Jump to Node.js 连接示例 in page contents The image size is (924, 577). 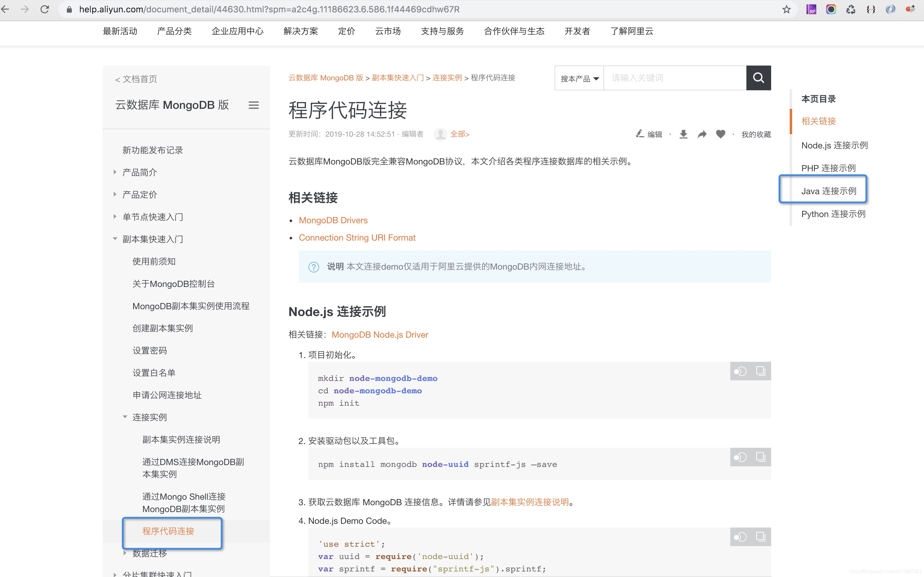834,145
